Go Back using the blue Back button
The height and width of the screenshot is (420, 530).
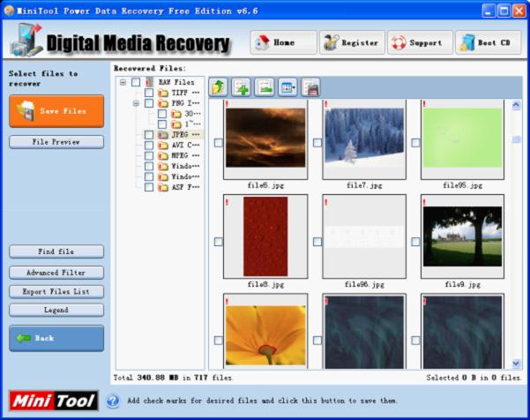[56, 338]
